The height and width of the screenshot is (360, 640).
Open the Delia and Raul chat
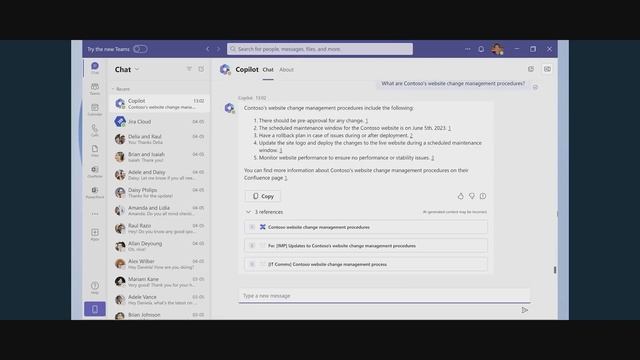(160, 139)
